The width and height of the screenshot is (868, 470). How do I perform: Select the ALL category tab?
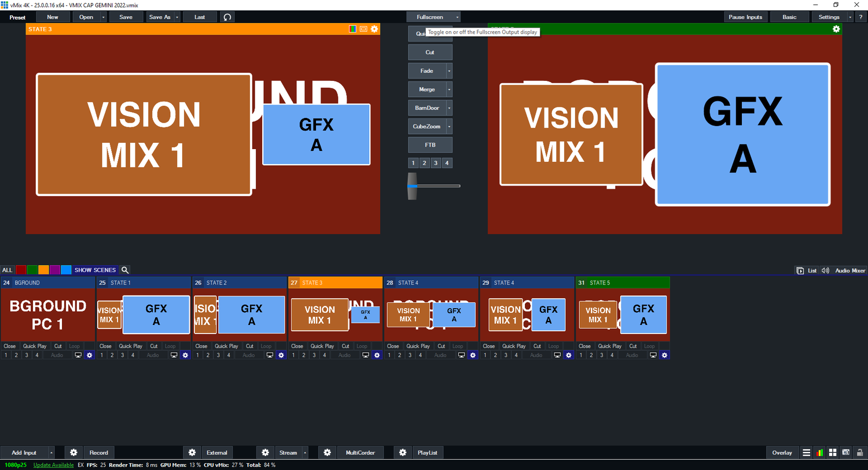(x=7, y=270)
